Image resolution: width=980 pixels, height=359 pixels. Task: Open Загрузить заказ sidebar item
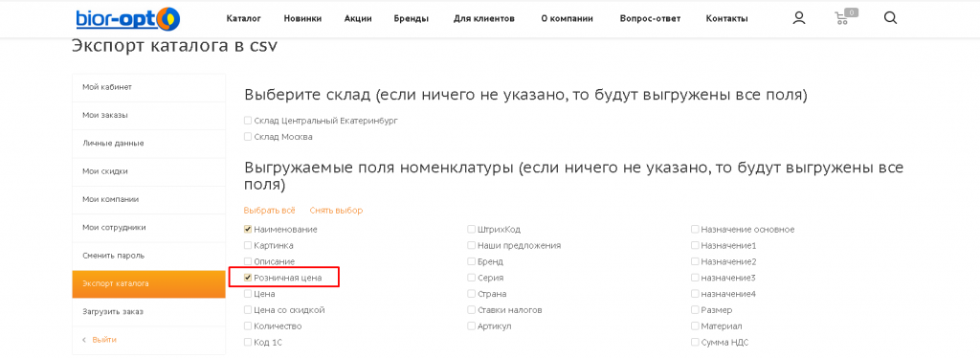(x=148, y=312)
